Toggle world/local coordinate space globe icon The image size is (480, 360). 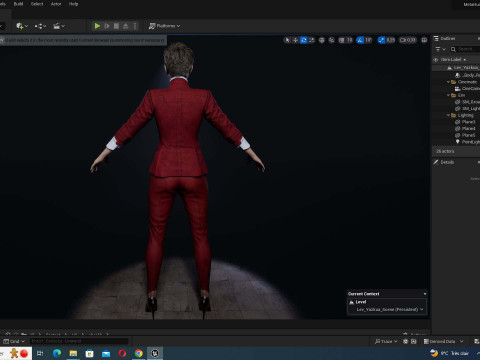click(x=322, y=40)
